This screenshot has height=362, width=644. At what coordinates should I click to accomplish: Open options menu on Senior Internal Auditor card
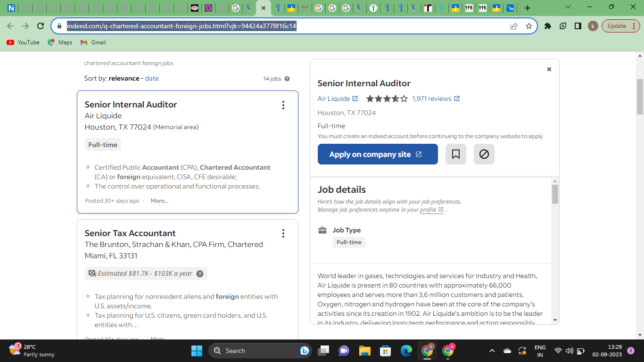pos(283,105)
